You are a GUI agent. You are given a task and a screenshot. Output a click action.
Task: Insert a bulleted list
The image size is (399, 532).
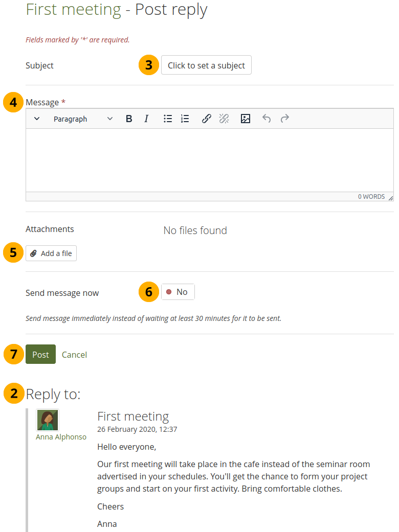(168, 119)
